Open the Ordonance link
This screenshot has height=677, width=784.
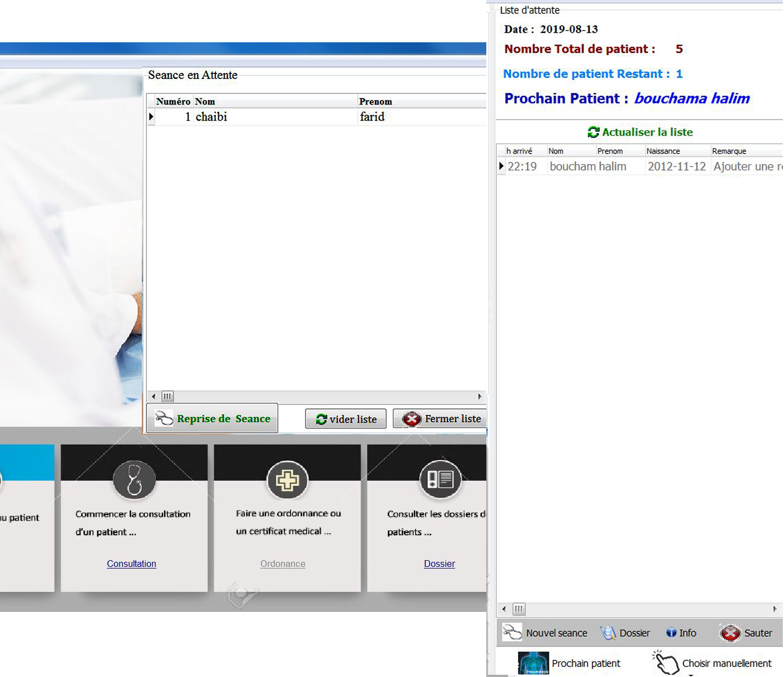pos(283,564)
